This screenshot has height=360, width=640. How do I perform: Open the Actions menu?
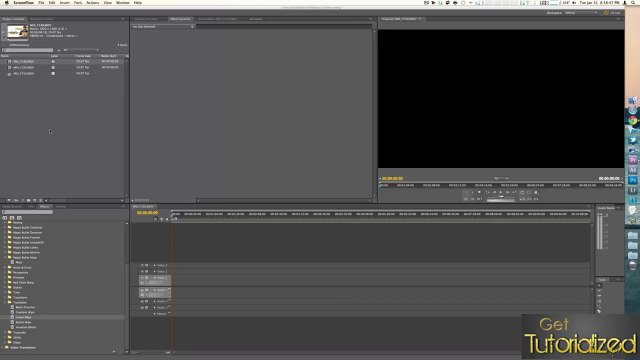[93, 2]
